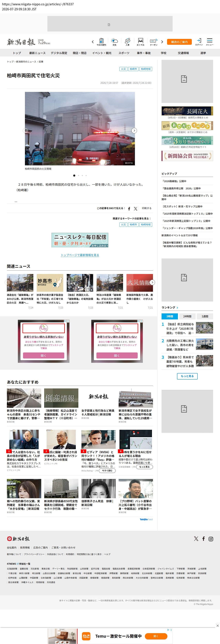220x644 pixels.
Task: Click the login (ログイン) icon
Action: point(199,42)
